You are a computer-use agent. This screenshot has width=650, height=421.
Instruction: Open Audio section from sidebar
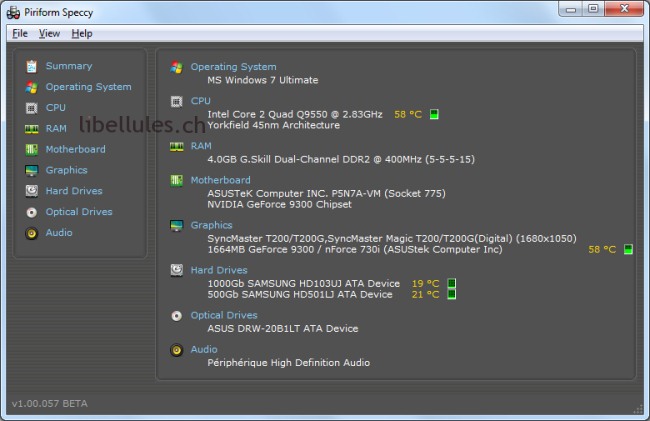(59, 233)
